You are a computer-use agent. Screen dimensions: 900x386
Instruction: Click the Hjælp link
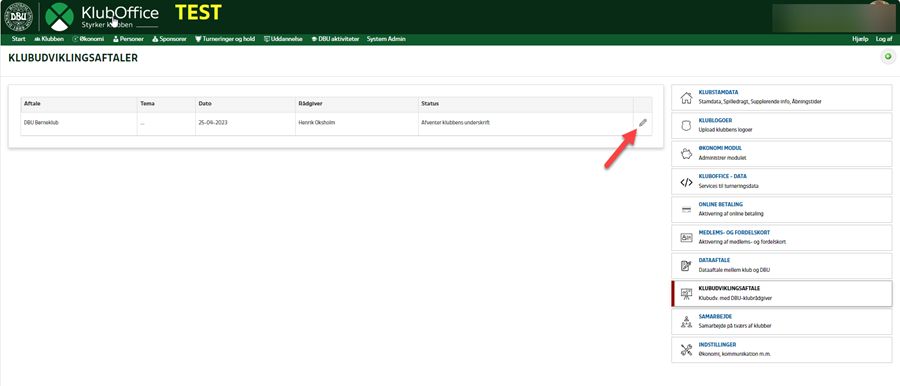click(860, 39)
